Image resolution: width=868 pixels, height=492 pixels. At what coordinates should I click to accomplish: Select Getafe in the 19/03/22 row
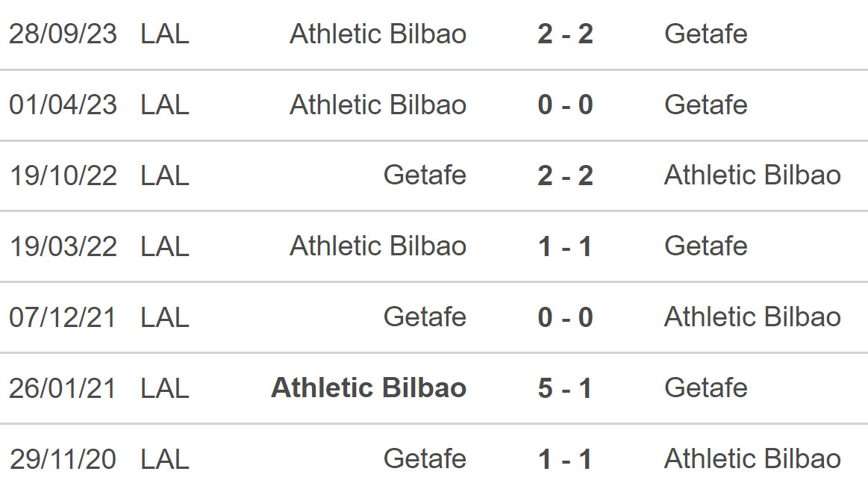[706, 246]
